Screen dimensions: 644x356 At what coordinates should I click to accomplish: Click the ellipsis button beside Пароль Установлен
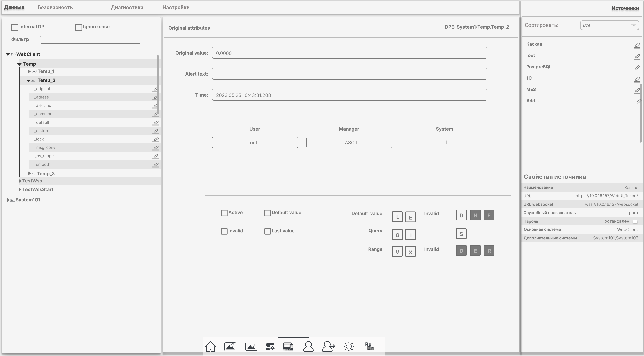click(635, 222)
